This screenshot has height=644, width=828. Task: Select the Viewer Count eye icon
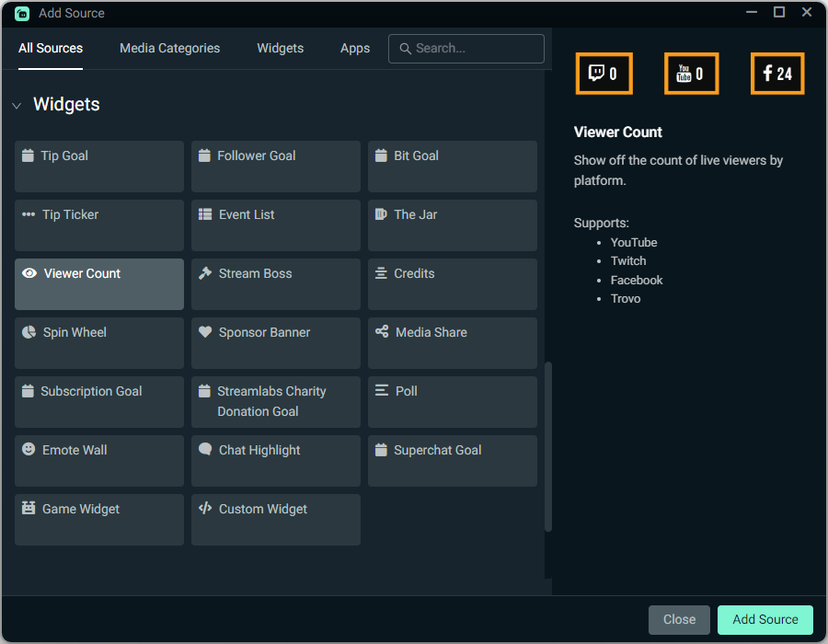coord(29,273)
